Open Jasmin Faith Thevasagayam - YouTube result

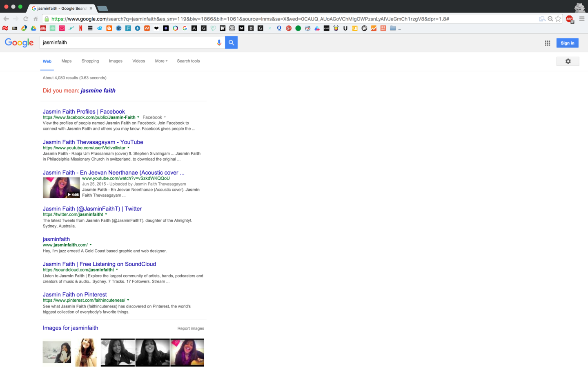[x=93, y=142]
